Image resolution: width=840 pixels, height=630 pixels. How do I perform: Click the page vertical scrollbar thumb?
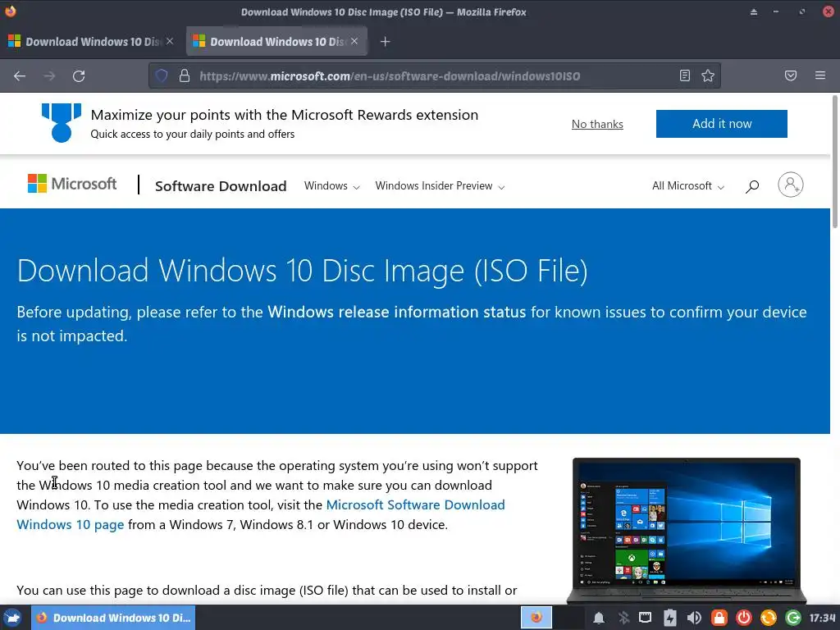tap(834, 162)
